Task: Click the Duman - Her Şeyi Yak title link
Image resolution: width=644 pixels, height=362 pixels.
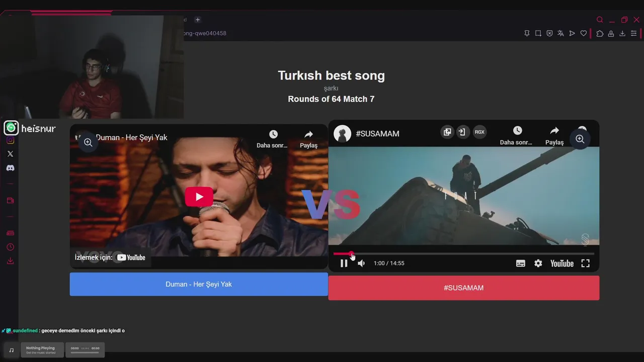Action: [x=131, y=137]
